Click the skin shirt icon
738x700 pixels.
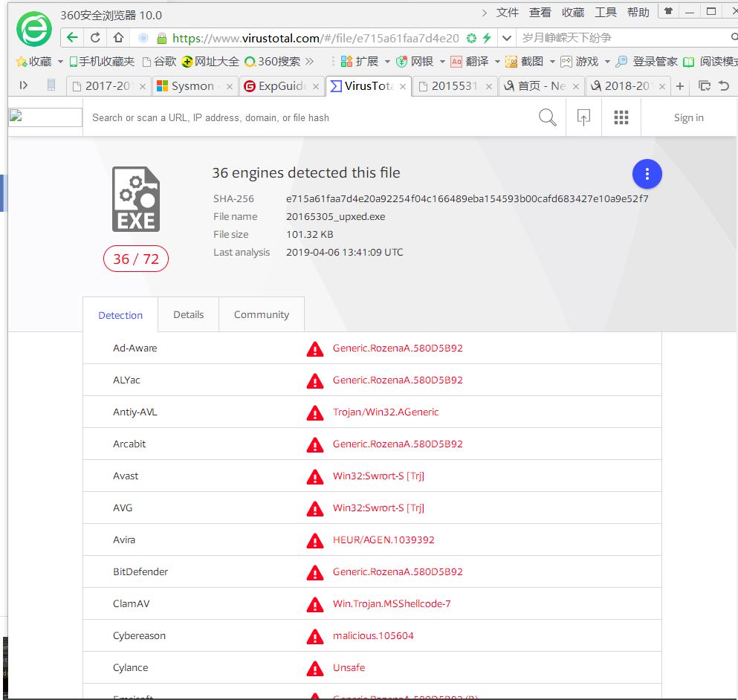[668, 11]
